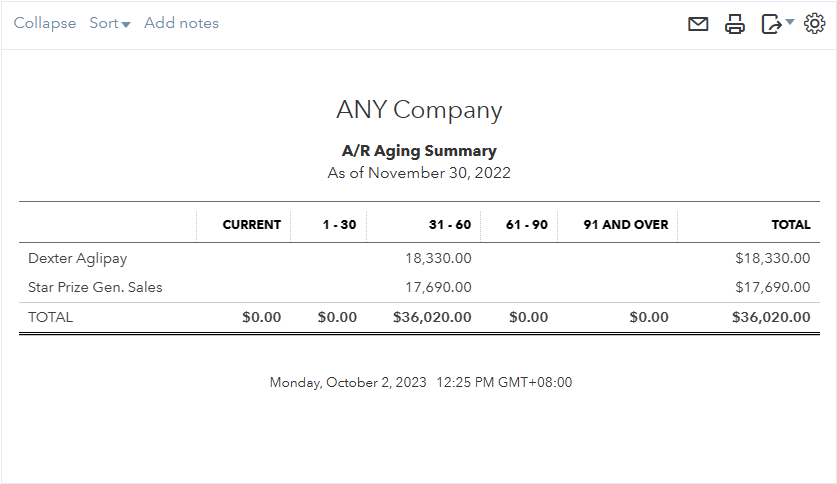Click Dexter Aglipay's 31 - 60 amount 18,330.00
The width and height of the screenshot is (837, 484).
[438, 258]
